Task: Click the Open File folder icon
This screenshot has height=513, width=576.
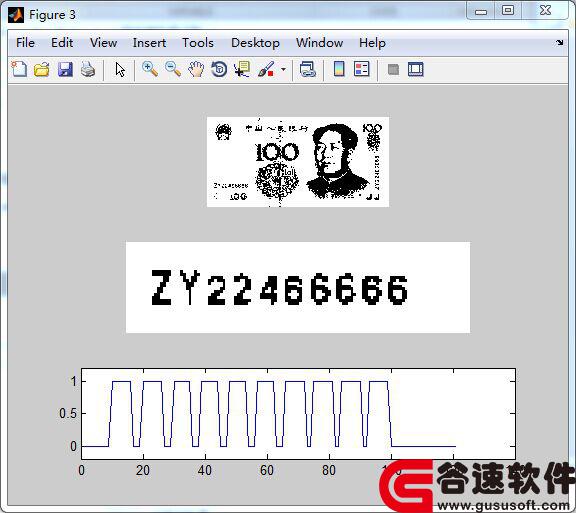Action: coord(42,69)
